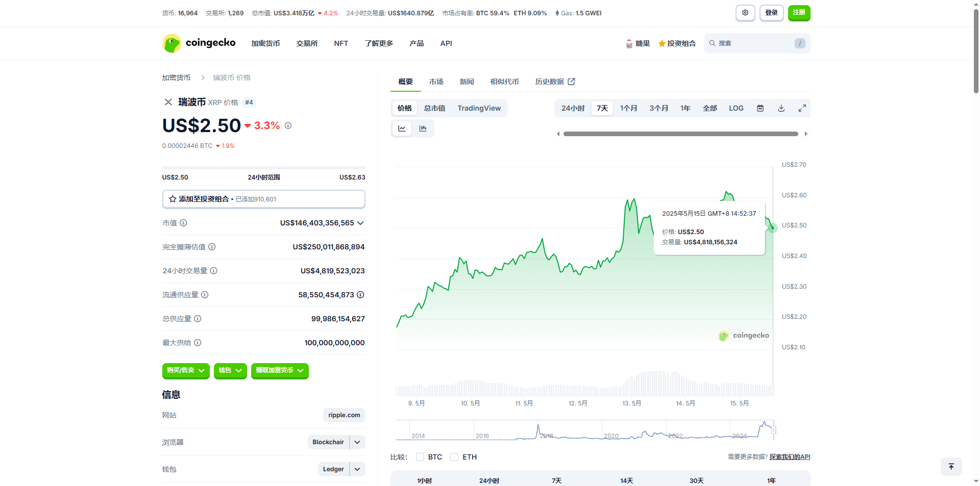
Task: Select 1年 chart range
Action: (685, 108)
